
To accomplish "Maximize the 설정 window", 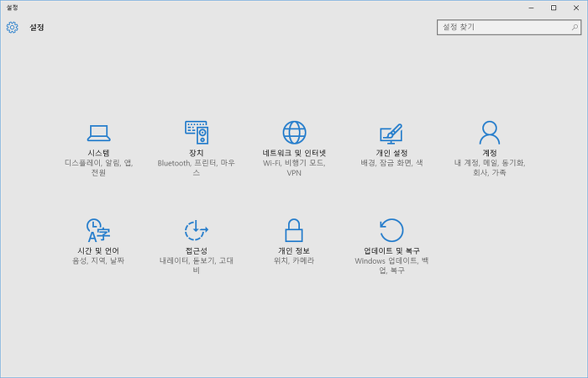I will click(x=554, y=8).
